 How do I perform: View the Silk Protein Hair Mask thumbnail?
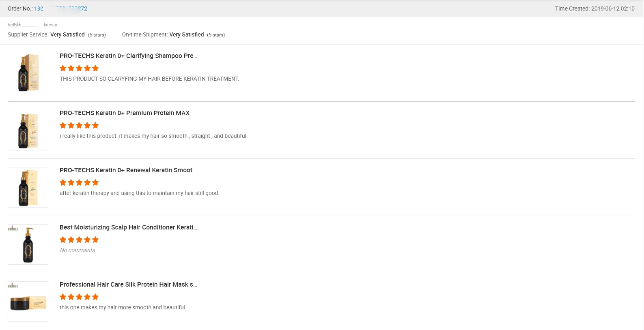(x=28, y=302)
